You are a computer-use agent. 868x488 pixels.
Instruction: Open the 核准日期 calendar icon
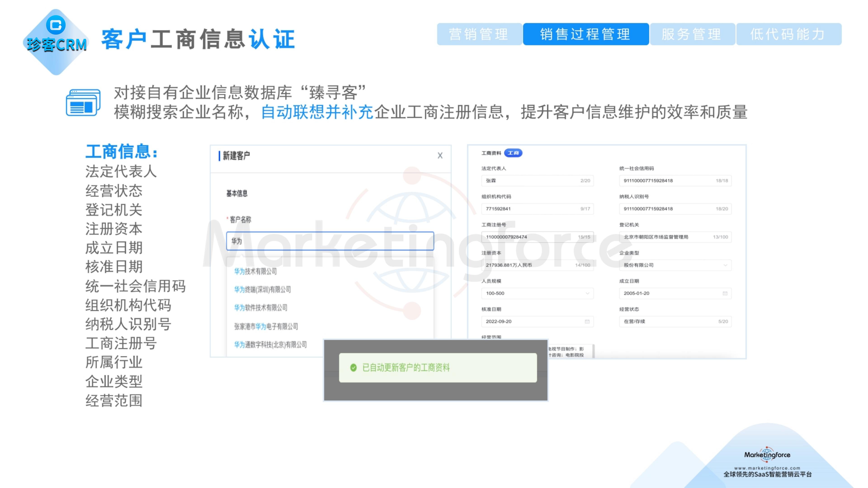pyautogui.click(x=587, y=321)
